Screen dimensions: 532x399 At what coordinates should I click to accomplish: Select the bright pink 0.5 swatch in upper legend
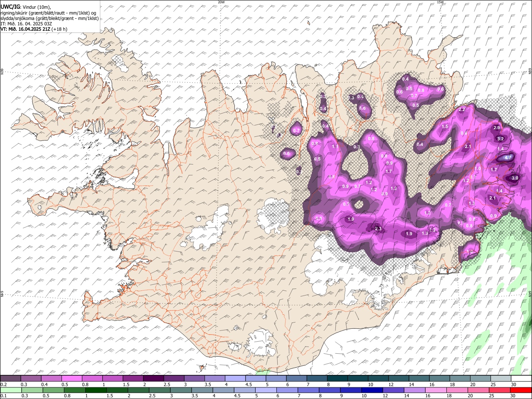coord(71,379)
